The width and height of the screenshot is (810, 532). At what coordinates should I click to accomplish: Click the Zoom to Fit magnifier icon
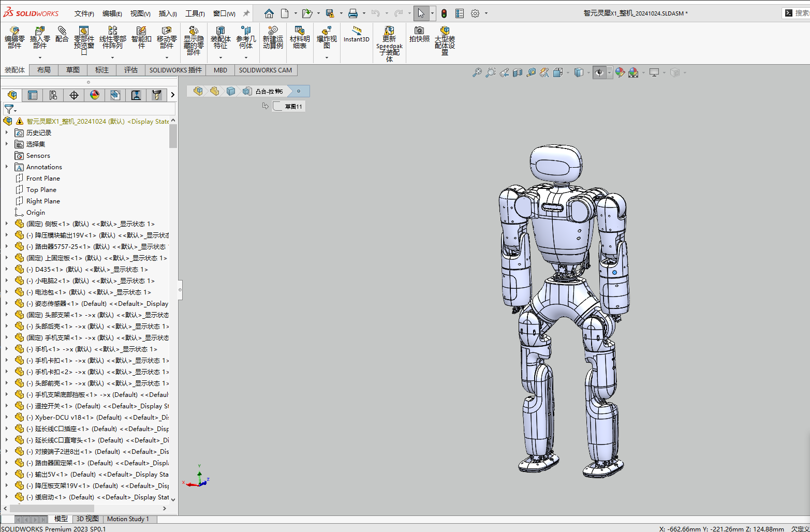(x=477, y=73)
